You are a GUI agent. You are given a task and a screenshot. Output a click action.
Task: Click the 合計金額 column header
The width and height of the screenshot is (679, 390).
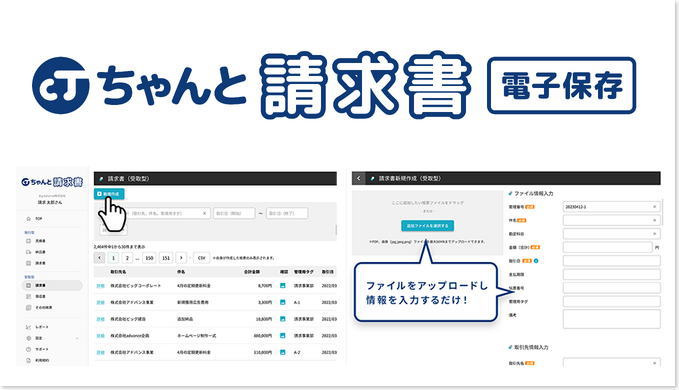[x=252, y=272]
